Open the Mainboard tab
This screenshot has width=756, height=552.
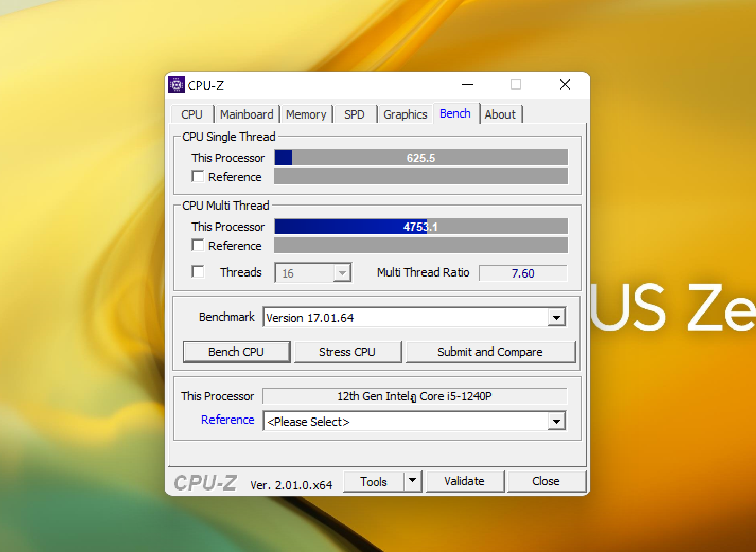click(247, 114)
